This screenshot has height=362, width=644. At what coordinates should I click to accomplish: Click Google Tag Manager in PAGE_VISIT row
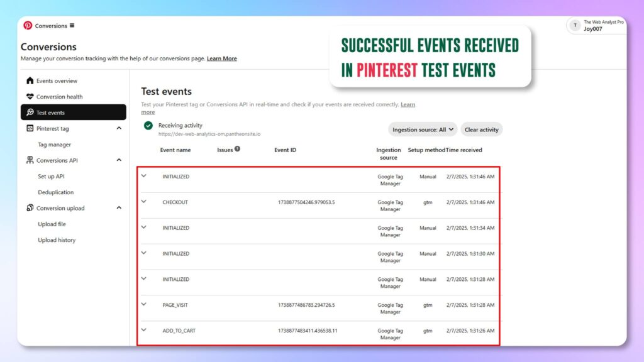click(390, 308)
